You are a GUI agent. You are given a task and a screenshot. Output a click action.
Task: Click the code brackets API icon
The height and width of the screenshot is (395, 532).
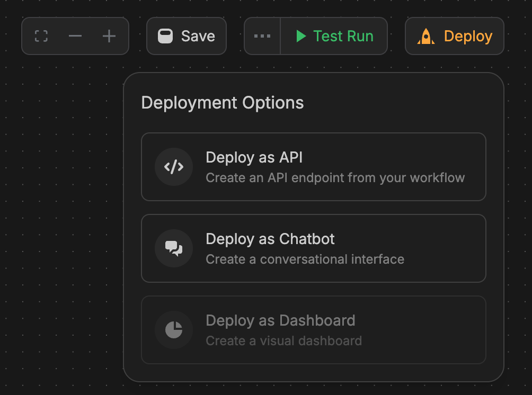tap(174, 167)
